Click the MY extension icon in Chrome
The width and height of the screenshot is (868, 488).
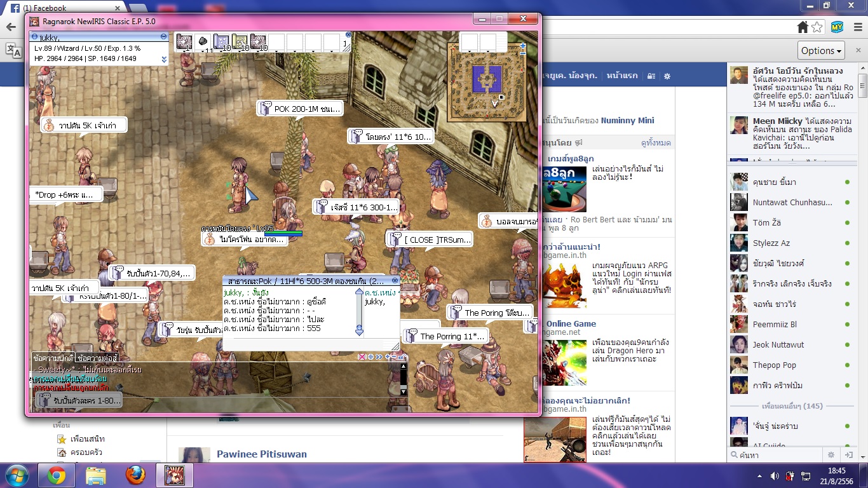837,27
